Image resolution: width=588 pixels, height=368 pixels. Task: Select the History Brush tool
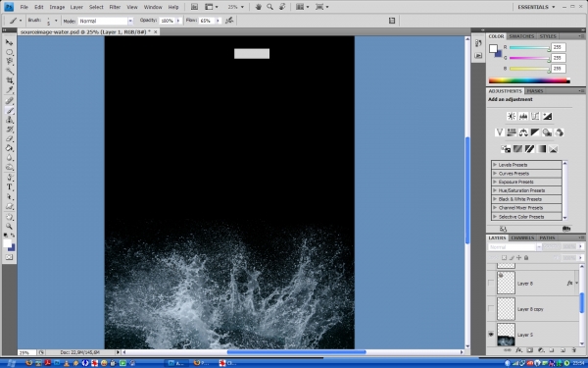pos(9,130)
